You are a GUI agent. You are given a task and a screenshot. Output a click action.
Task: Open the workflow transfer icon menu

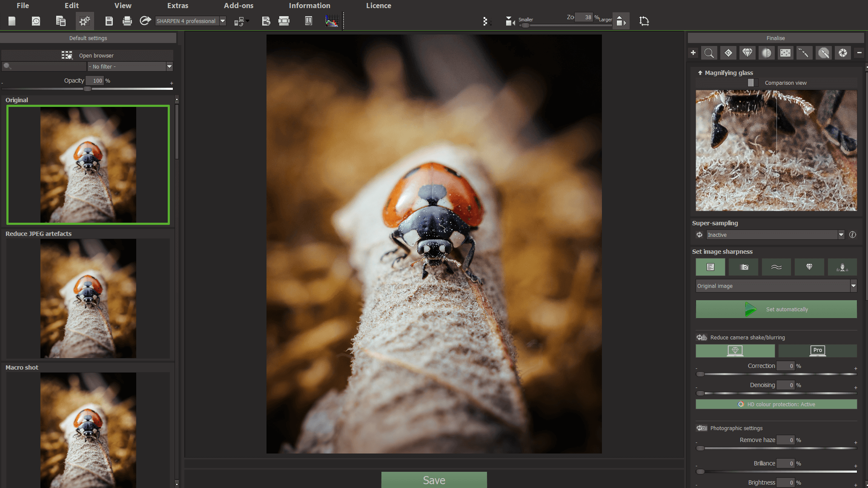coord(241,21)
